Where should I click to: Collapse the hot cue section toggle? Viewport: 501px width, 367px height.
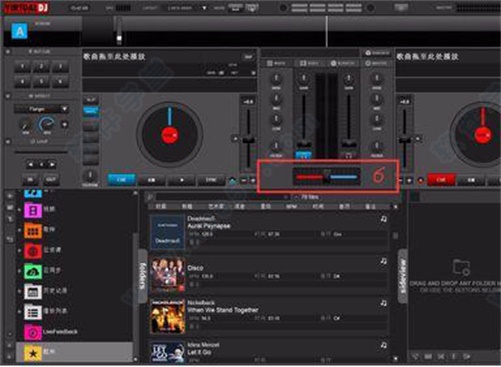tap(8, 52)
